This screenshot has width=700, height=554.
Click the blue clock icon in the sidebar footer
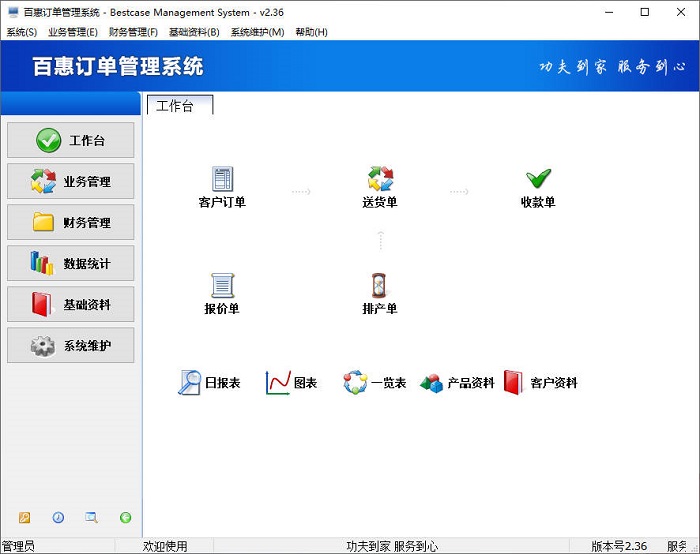coord(58,517)
